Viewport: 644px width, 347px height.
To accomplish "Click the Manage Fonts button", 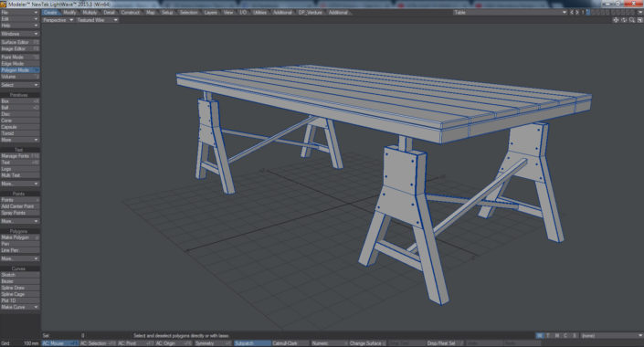I will pyautogui.click(x=20, y=156).
